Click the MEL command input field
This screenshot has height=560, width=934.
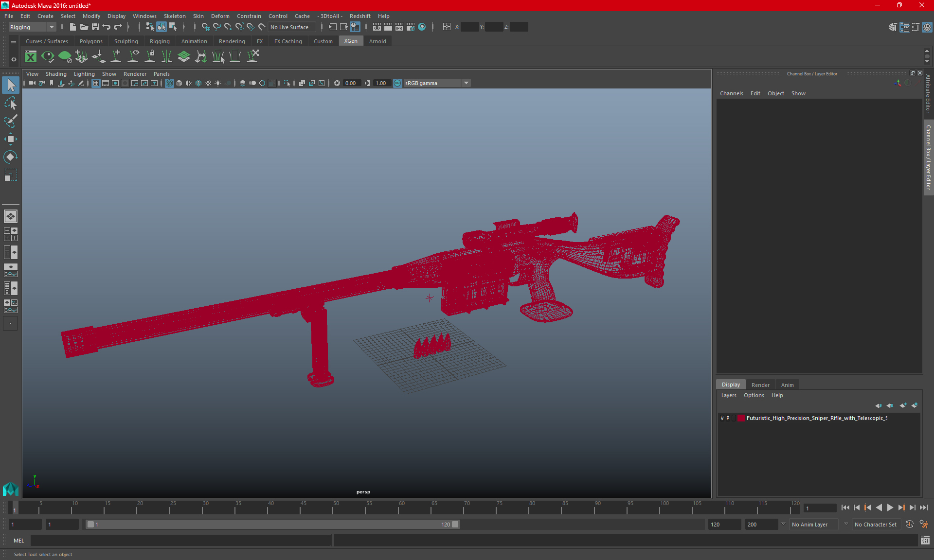click(181, 541)
